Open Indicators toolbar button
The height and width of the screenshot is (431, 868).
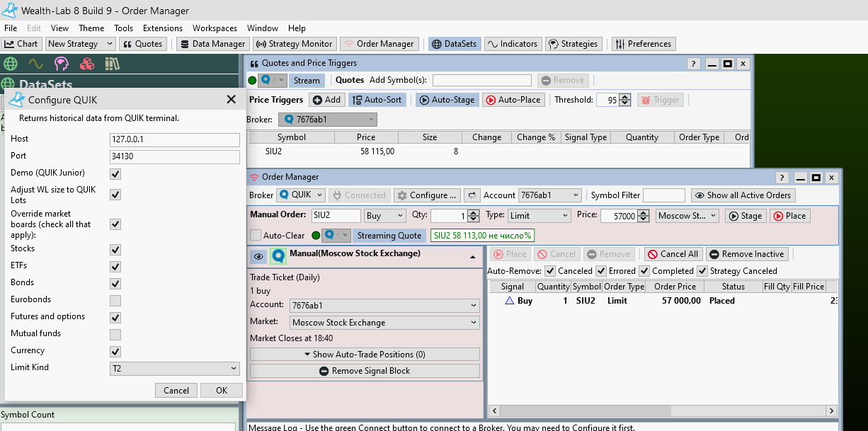click(513, 44)
